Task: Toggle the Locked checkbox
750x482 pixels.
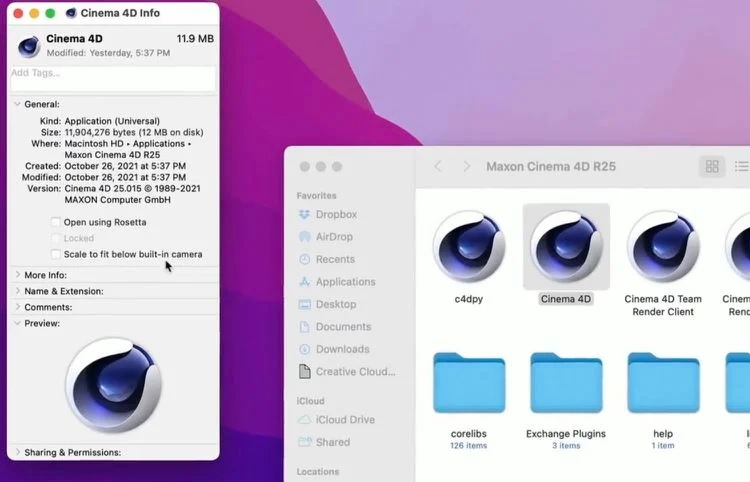Action: pyautogui.click(x=56, y=238)
